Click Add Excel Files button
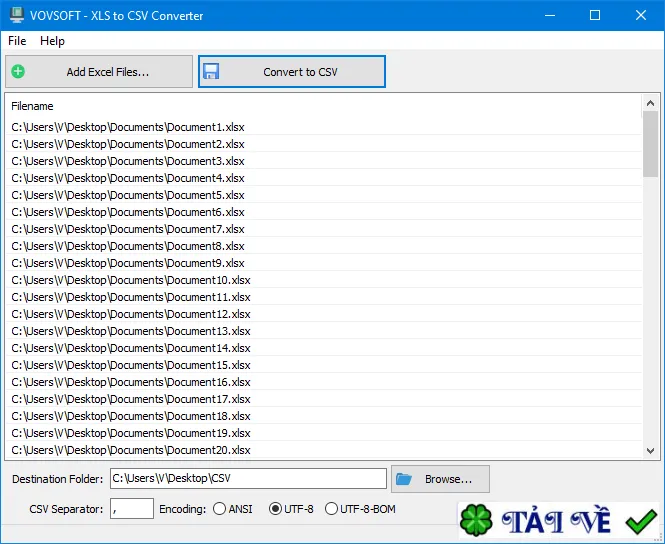 [x=99, y=72]
